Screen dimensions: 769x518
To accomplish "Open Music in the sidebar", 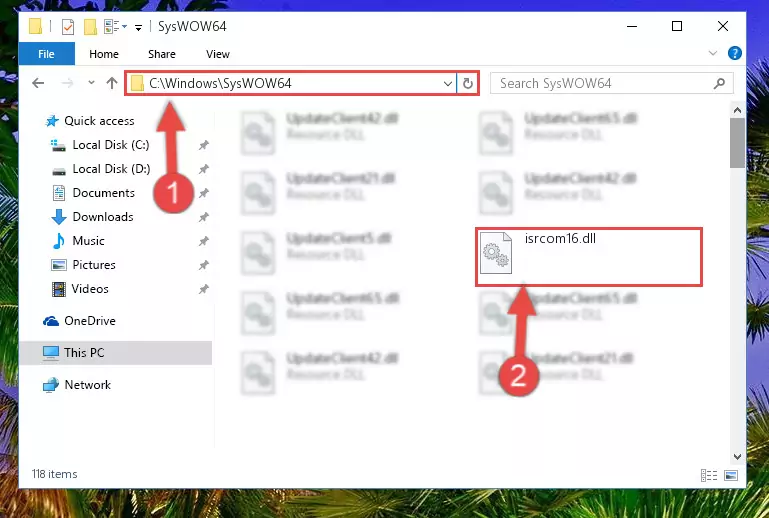I will (88, 241).
